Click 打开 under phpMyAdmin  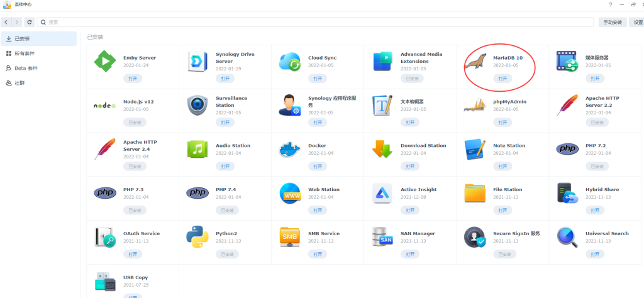click(x=502, y=123)
